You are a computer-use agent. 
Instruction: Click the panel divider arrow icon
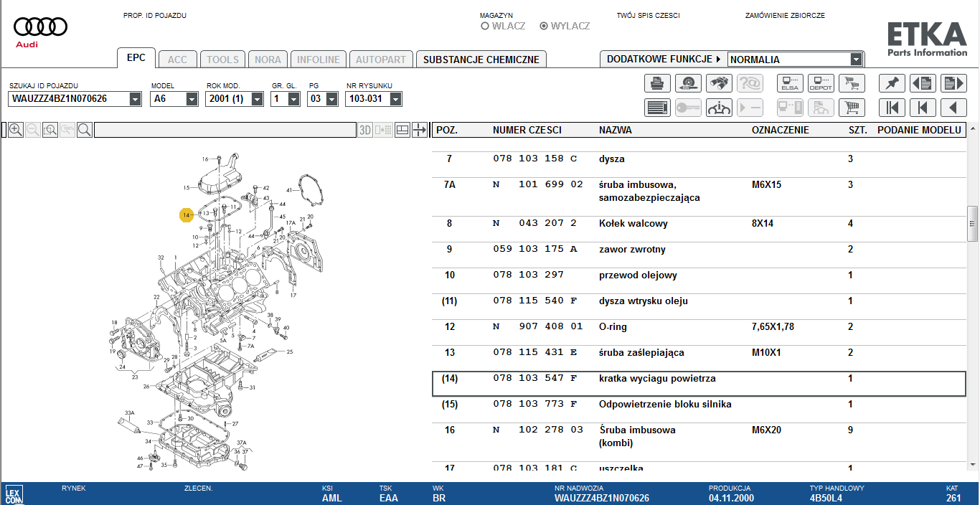(420, 130)
